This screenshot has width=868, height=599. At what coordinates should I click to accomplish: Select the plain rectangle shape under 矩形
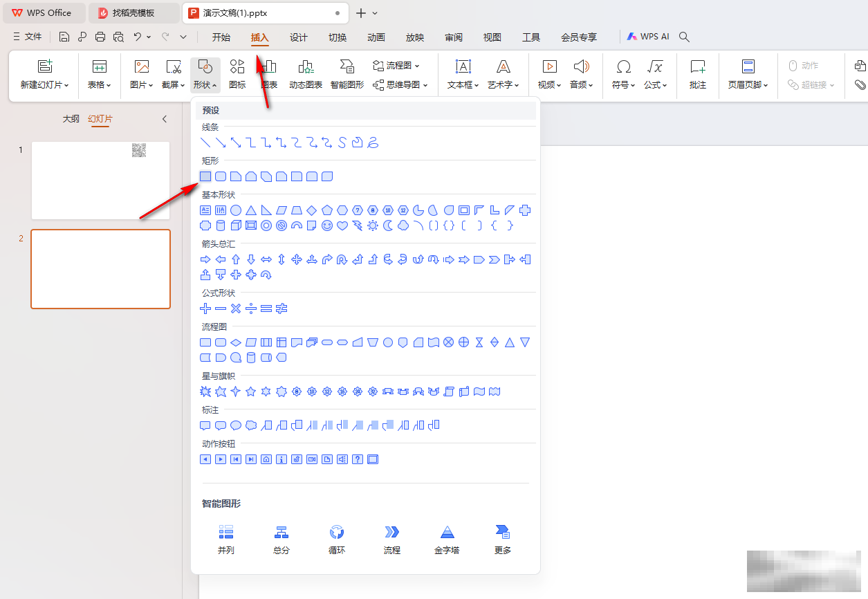click(205, 176)
